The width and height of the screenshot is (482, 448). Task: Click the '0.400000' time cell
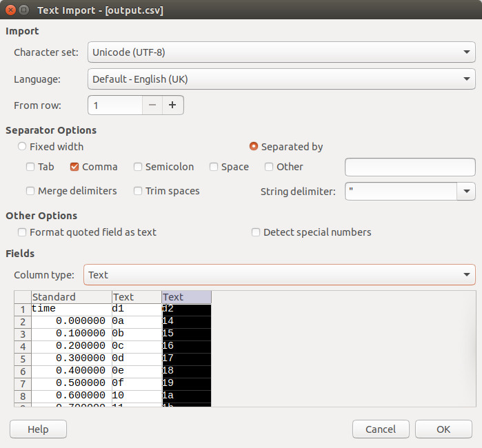coord(72,371)
